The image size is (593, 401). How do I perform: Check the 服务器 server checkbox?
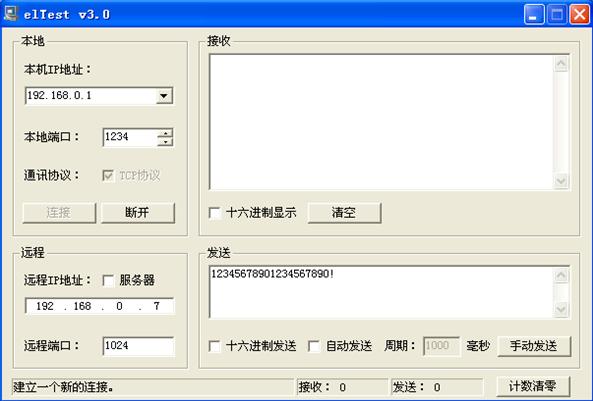point(108,281)
